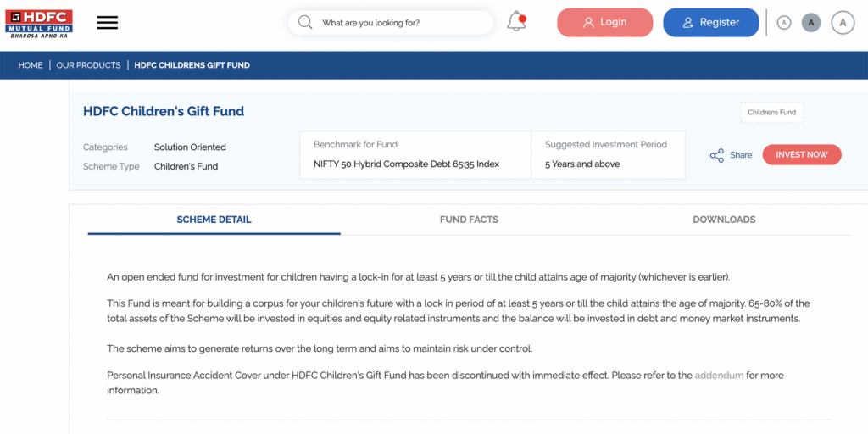
Task: Click HDFC CHILDRENS GIFT FUND breadcrumb
Action: coord(192,65)
